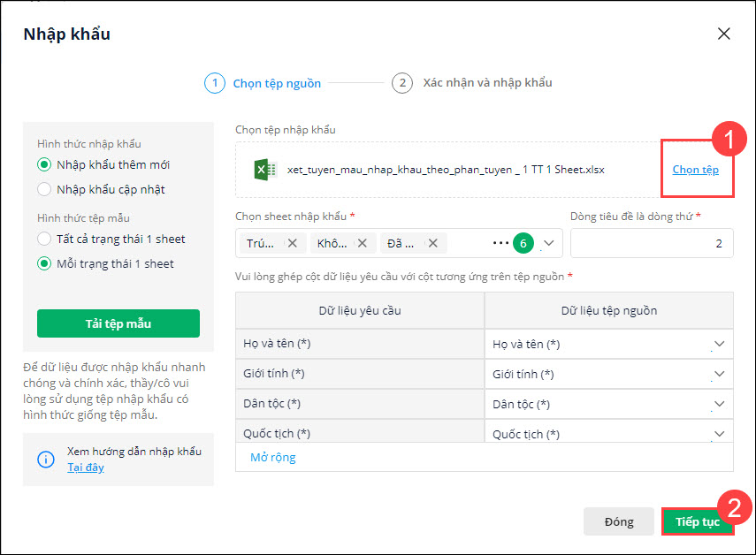The image size is (756, 555).
Task: Click the "Chọn tệp" link
Action: [x=696, y=169]
